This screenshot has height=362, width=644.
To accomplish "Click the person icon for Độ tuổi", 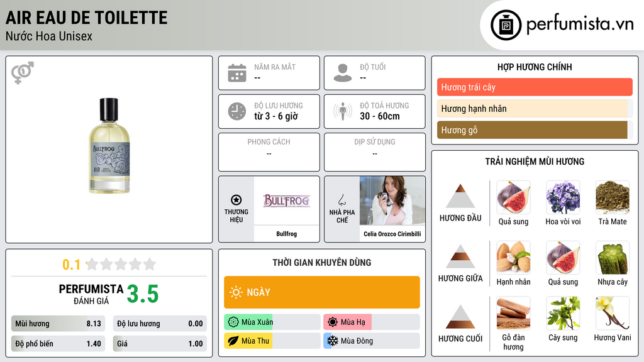I will 343,73.
